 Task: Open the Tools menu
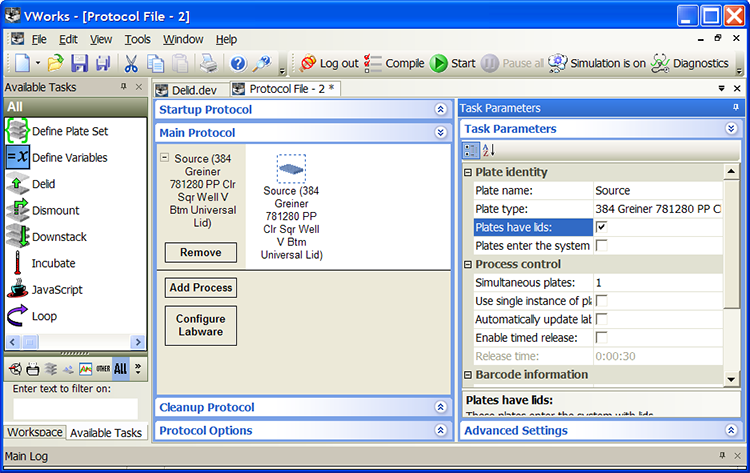(x=137, y=39)
